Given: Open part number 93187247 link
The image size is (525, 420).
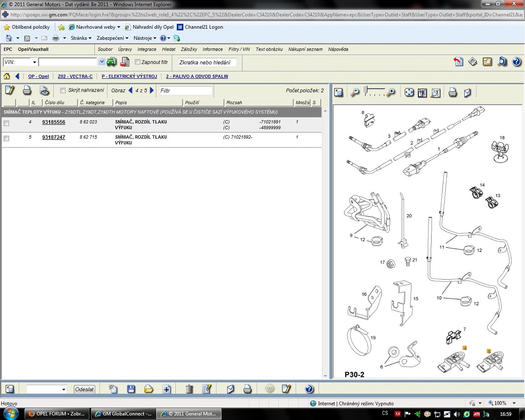Looking at the screenshot, I should [x=53, y=137].
